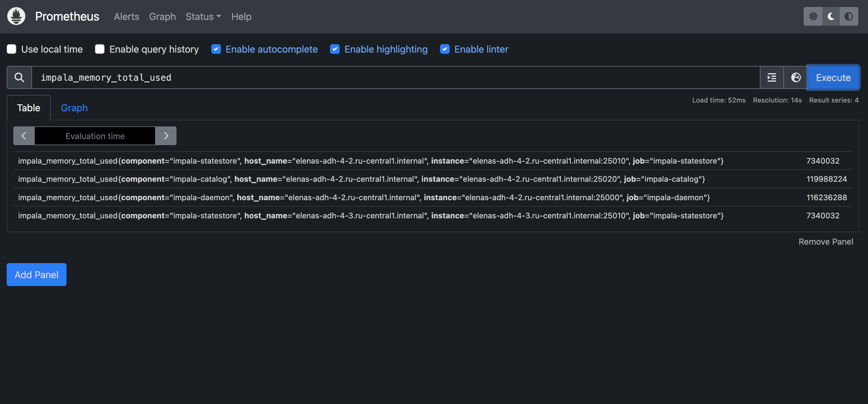This screenshot has height=404, width=868.
Task: Click the Add Panel button
Action: (x=36, y=275)
